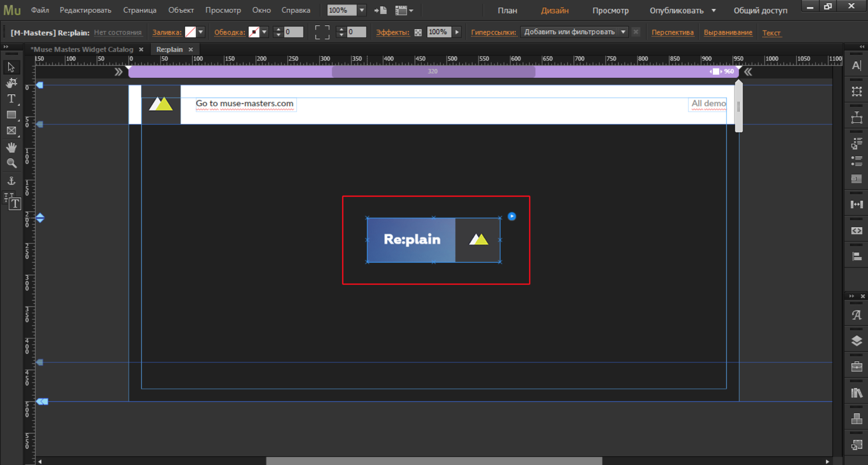Select the Hand tool
The width and height of the screenshot is (868, 465).
coord(11,147)
